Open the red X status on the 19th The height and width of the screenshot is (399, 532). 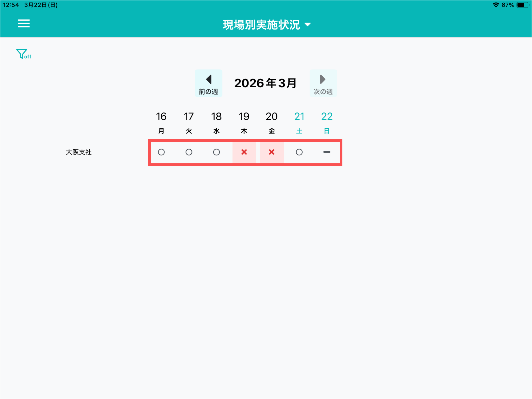tap(244, 152)
